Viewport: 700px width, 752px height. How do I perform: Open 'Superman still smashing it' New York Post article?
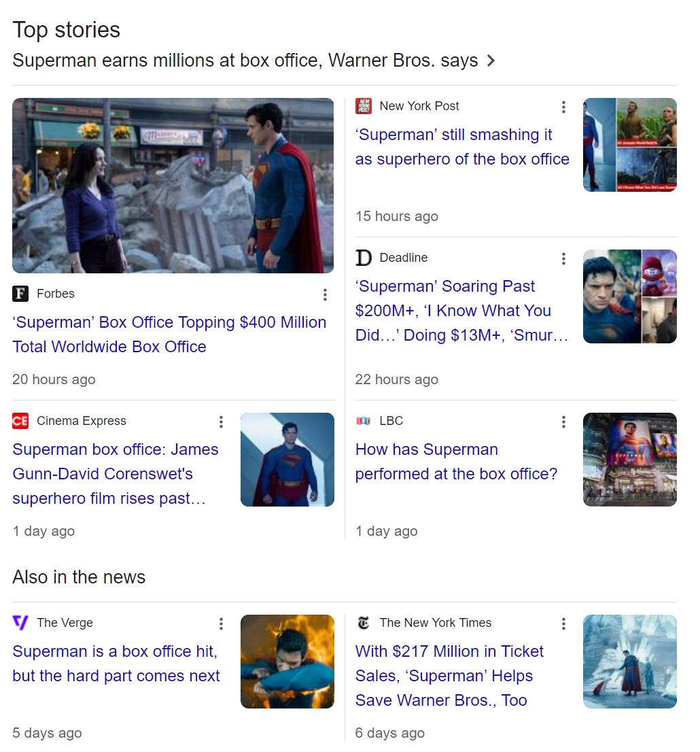coord(462,147)
